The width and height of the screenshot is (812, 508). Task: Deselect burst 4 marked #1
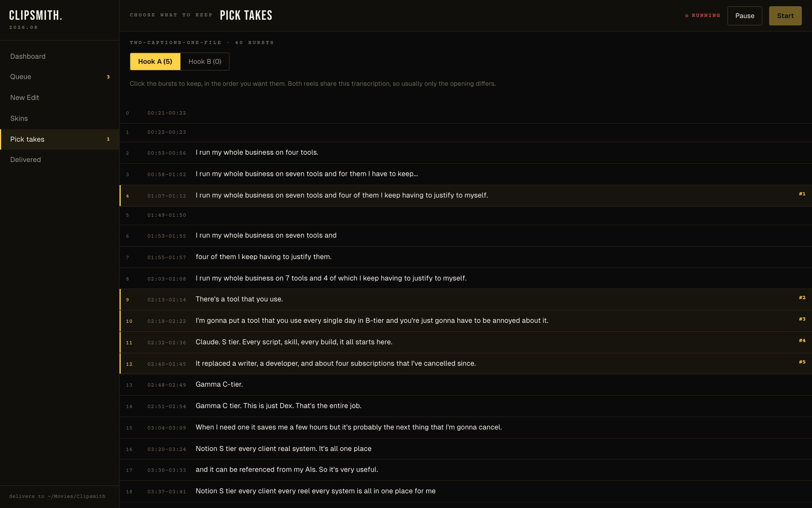[x=466, y=195]
